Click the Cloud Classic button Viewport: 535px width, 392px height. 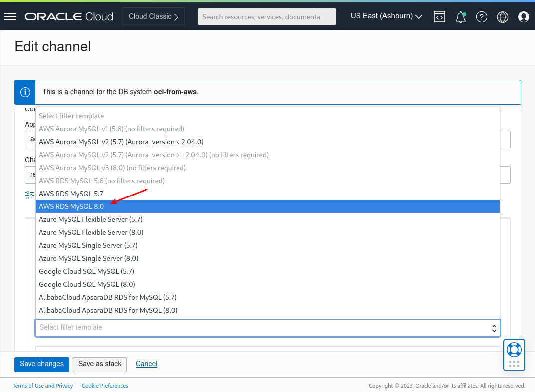[x=153, y=16]
